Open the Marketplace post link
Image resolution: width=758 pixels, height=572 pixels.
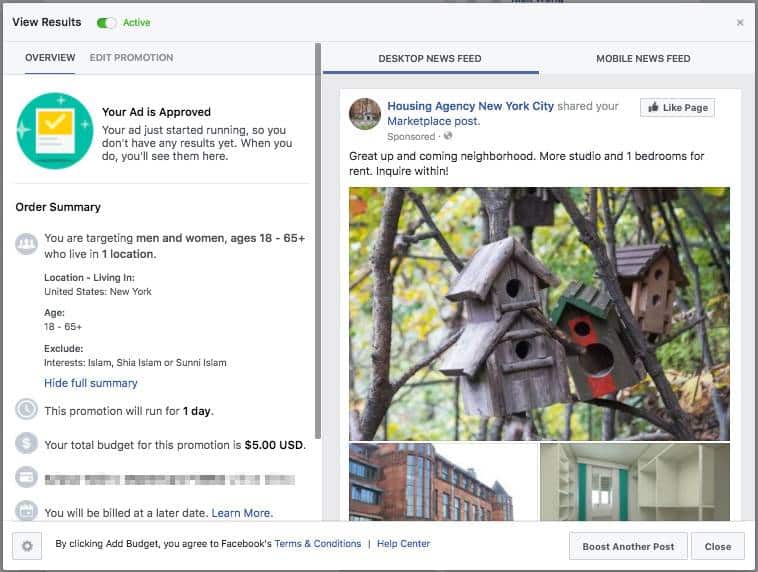(434, 121)
